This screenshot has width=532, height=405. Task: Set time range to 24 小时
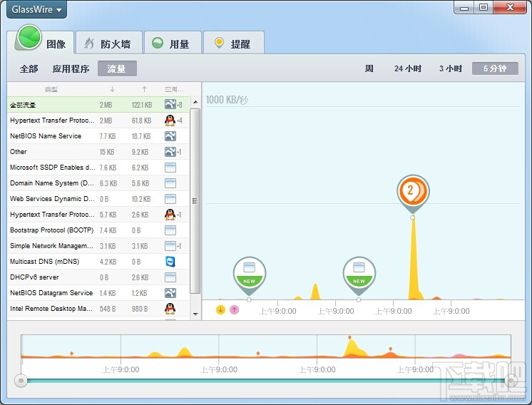coord(408,68)
